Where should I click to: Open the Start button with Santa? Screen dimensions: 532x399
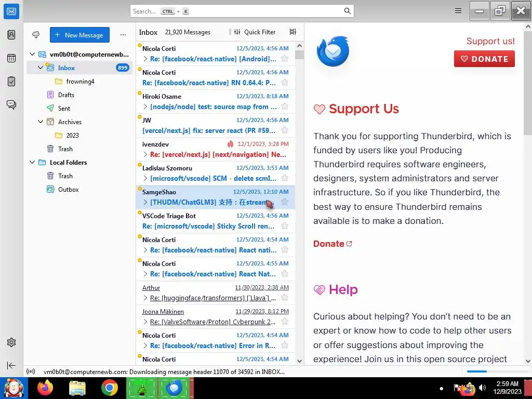pyautogui.click(x=14, y=388)
